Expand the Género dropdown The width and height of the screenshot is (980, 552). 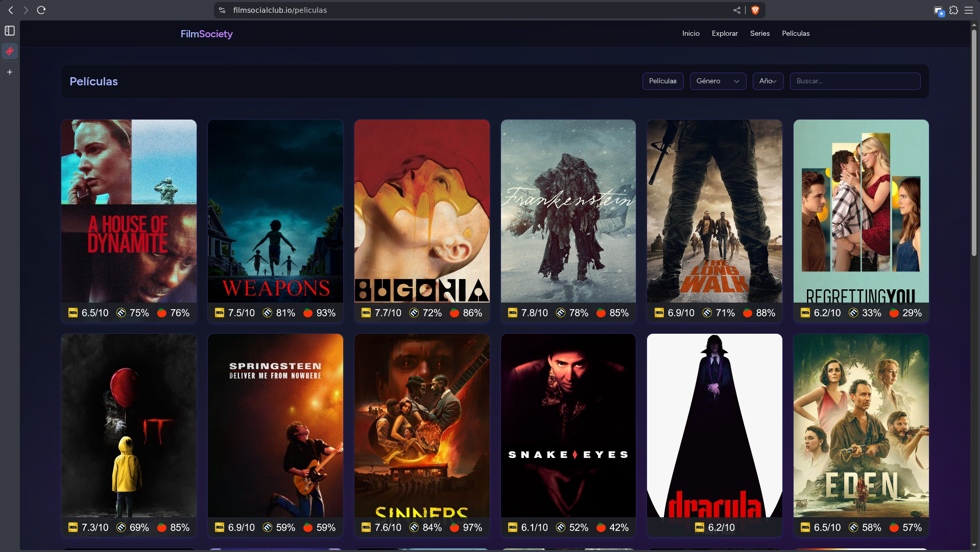[718, 81]
